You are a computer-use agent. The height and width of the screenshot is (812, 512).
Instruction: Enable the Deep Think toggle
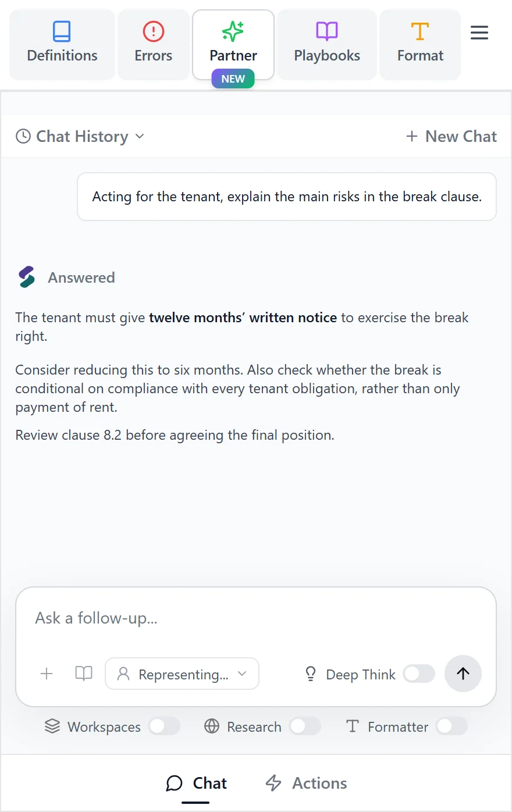(419, 674)
